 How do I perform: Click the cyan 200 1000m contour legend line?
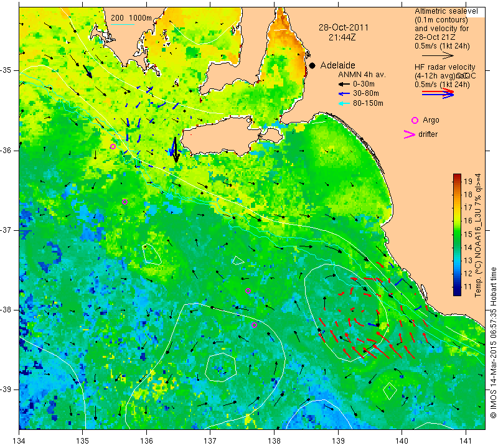point(122,24)
